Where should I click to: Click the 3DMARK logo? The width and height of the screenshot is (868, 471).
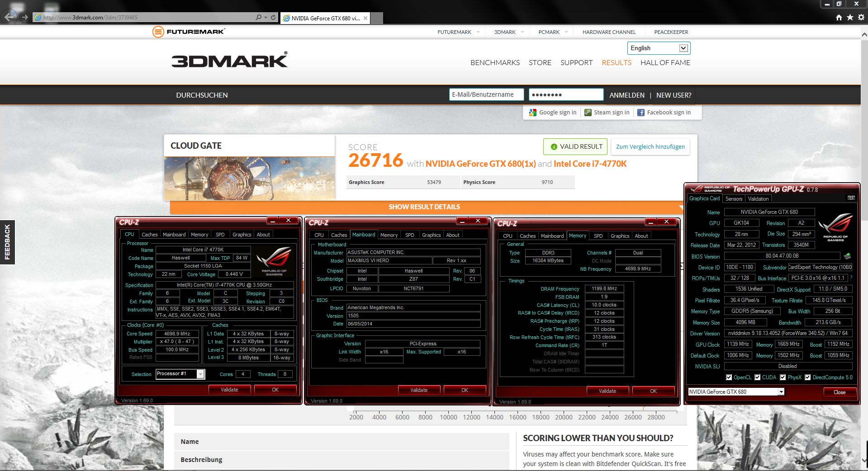[229, 60]
